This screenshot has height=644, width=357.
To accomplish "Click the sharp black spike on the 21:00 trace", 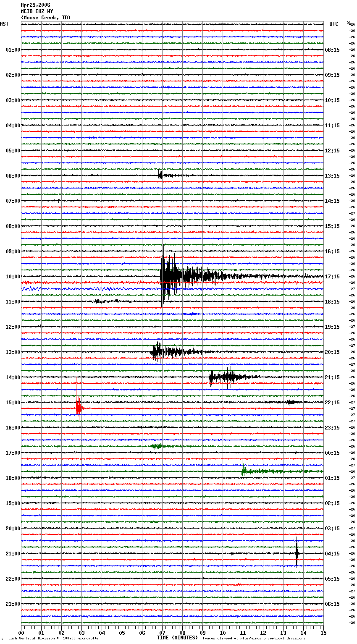I will 297,553.
